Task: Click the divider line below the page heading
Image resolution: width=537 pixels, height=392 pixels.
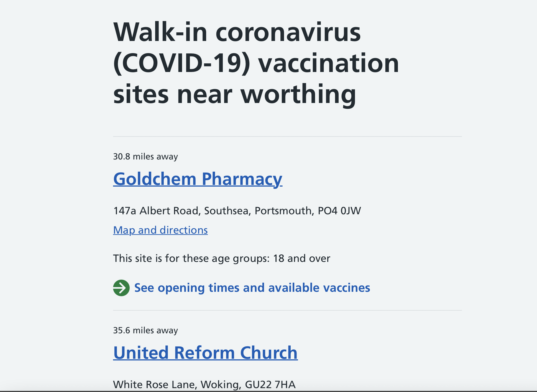Action: (287, 136)
